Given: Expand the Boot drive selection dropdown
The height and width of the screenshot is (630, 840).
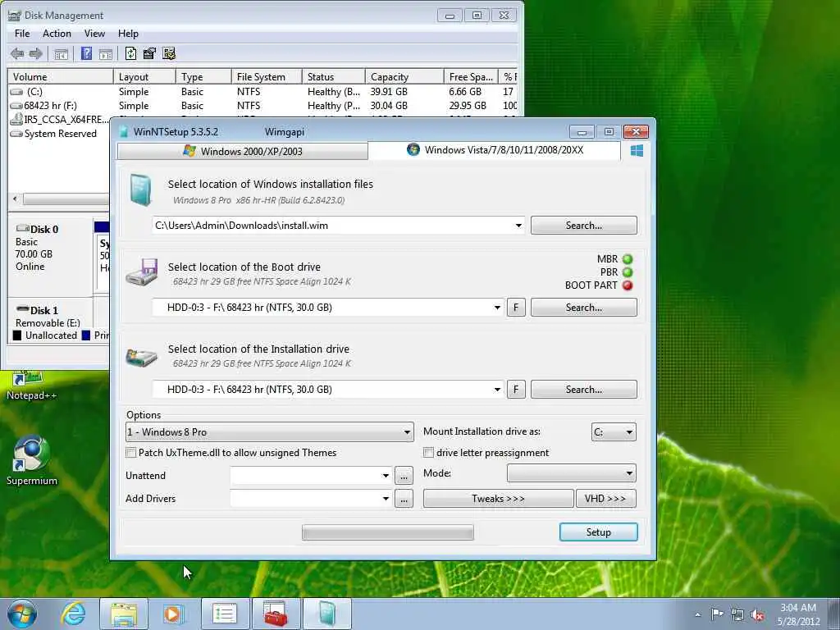Looking at the screenshot, I should coord(497,308).
